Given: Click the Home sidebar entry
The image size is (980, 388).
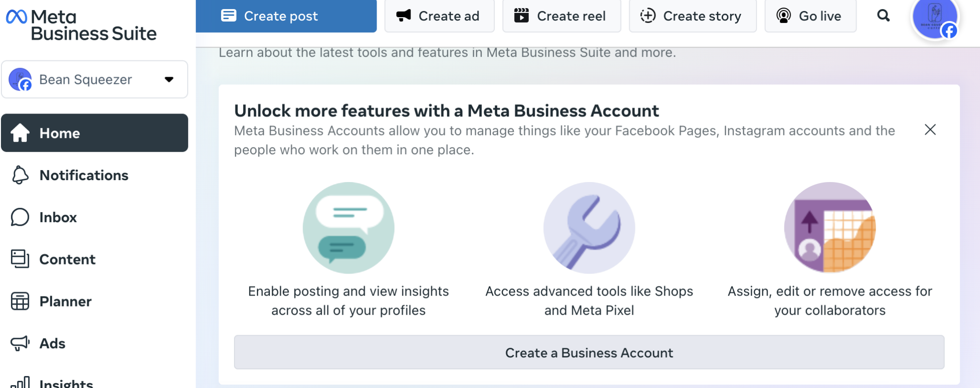Looking at the screenshot, I should coord(59,133).
